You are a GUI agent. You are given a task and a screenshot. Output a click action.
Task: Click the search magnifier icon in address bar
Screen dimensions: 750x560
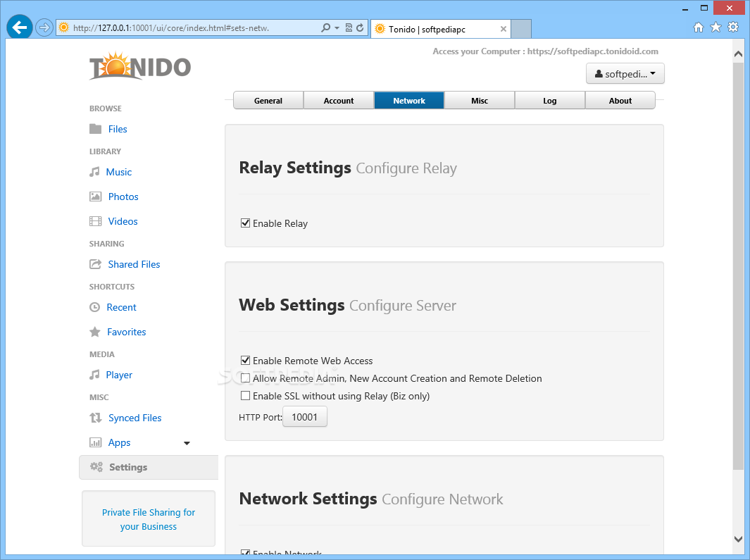pyautogui.click(x=326, y=27)
